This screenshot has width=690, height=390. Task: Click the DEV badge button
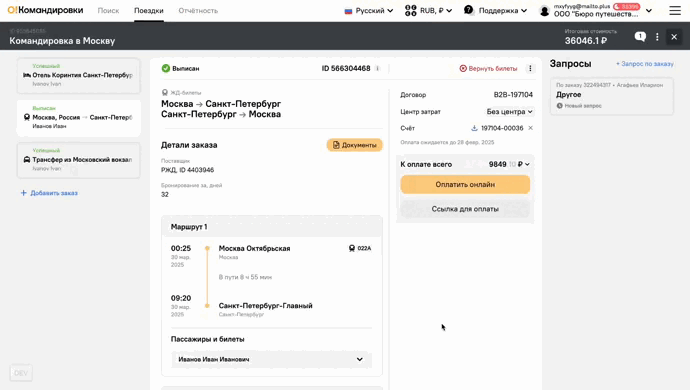[x=21, y=373]
